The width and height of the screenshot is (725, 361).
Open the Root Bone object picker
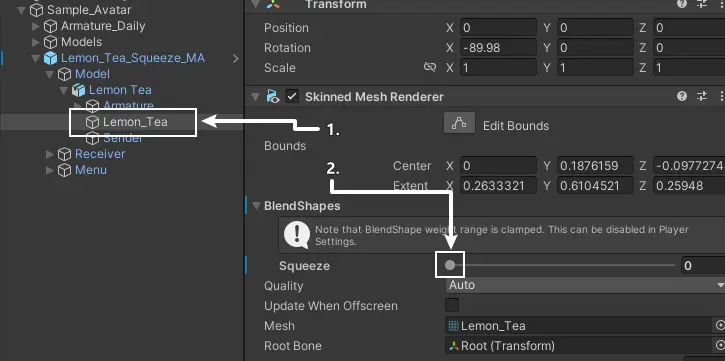pos(719,346)
